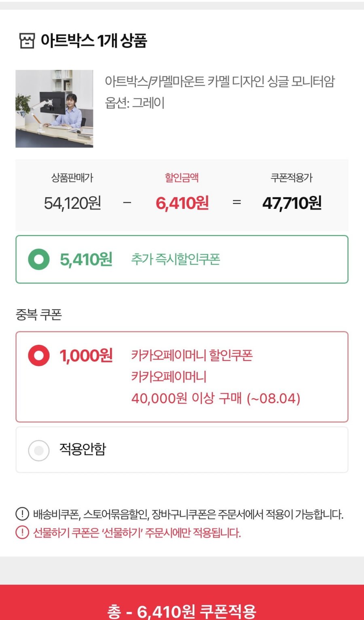Screen dimensions: 364x620
Task: Apply coupons with 총 - 6,410원 쿠폰적용 button
Action: (x=182, y=602)
